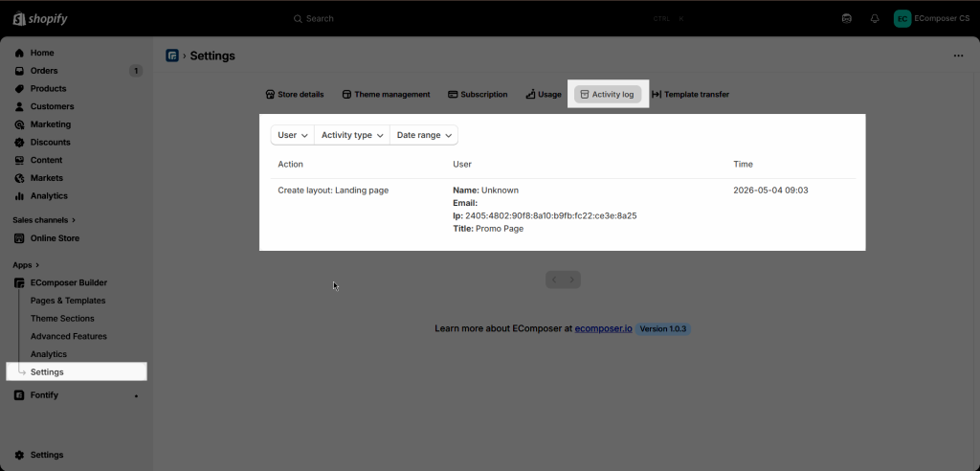Expand the Apps section
The height and width of the screenshot is (471, 980).
[26, 265]
